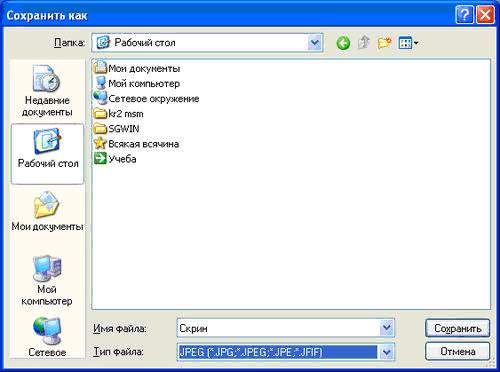Click the text "kr2 msm"
Image resolution: width=500 pixels, height=372 pixels.
[126, 114]
